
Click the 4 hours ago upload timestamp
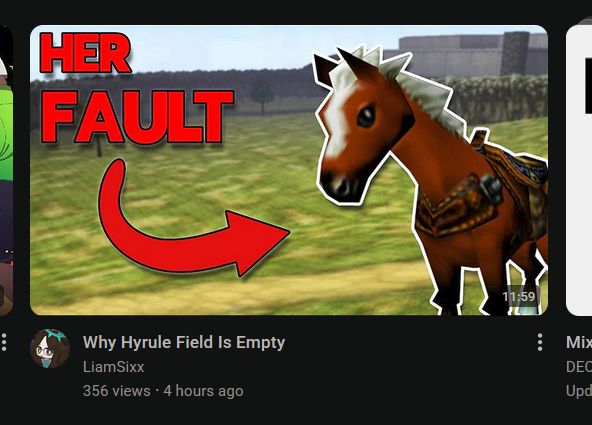203,391
